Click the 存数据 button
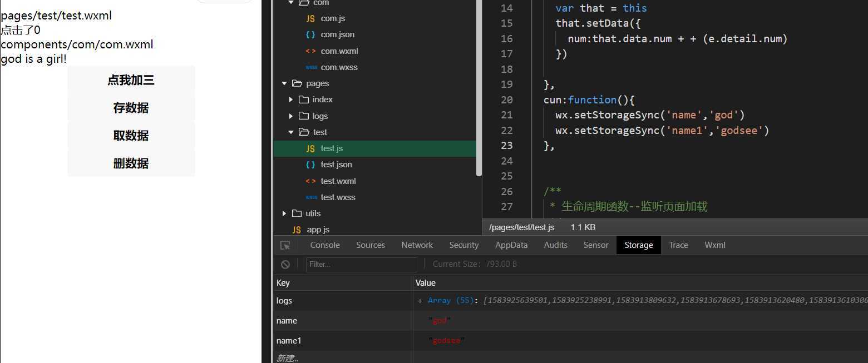The width and height of the screenshot is (868, 363). 131,108
